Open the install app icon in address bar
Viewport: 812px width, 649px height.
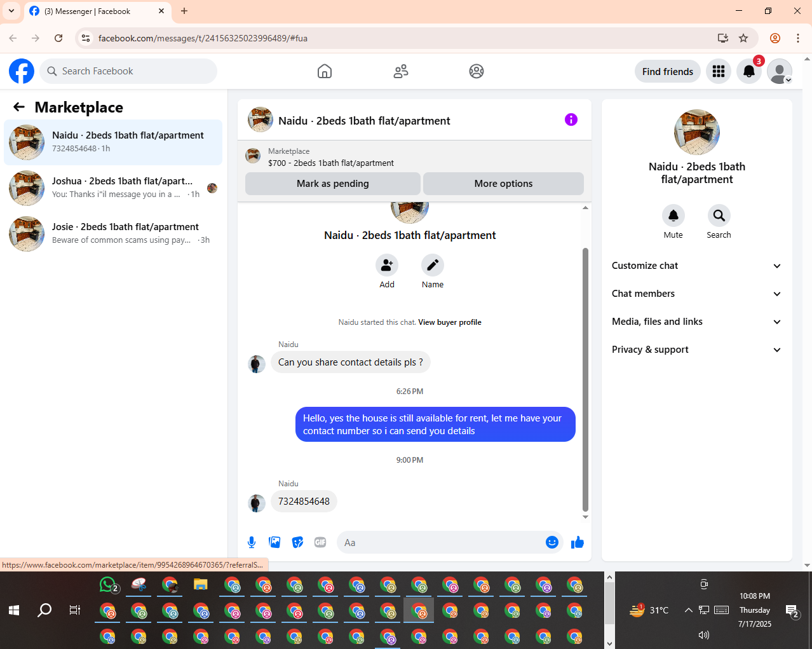[723, 38]
